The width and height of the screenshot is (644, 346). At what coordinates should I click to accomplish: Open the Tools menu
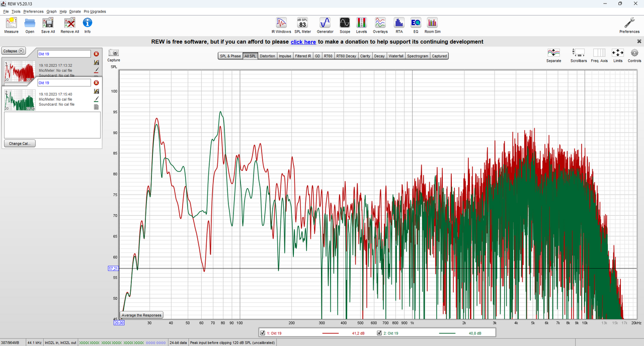[16, 11]
